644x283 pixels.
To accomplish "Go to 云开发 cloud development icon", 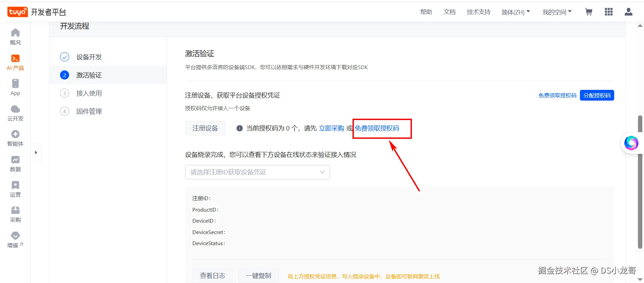I will click(x=15, y=113).
